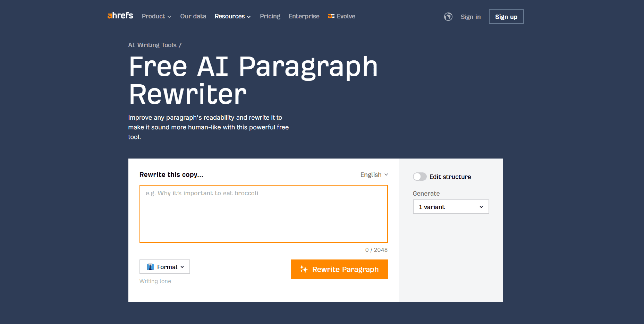Click the Rewrite Paragraph button
644x324 pixels.
click(x=339, y=269)
